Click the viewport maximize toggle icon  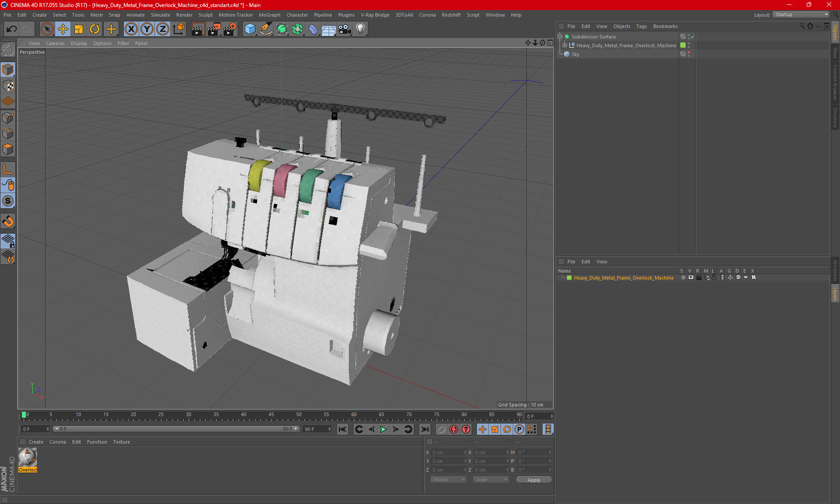550,43
